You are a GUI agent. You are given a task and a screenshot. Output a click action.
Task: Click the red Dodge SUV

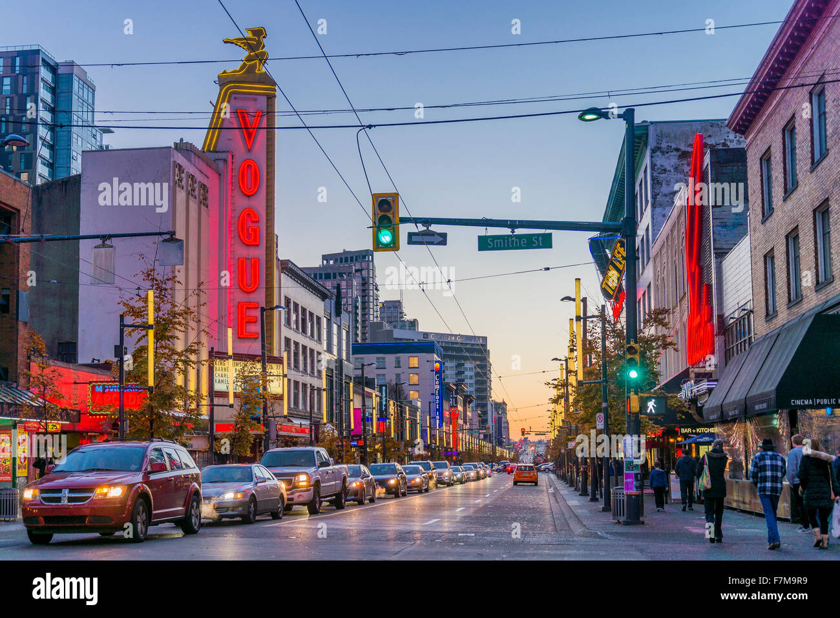click(112, 491)
